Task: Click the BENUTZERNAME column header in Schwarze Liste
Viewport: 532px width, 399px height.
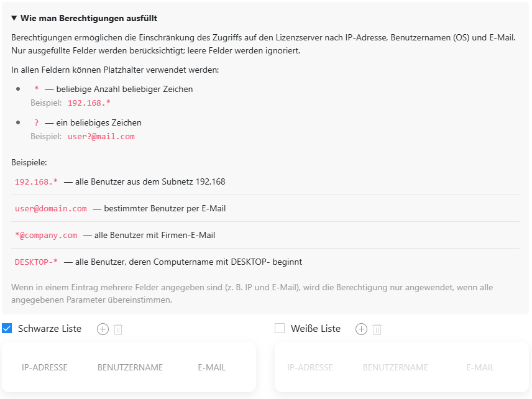Action: pos(130,367)
